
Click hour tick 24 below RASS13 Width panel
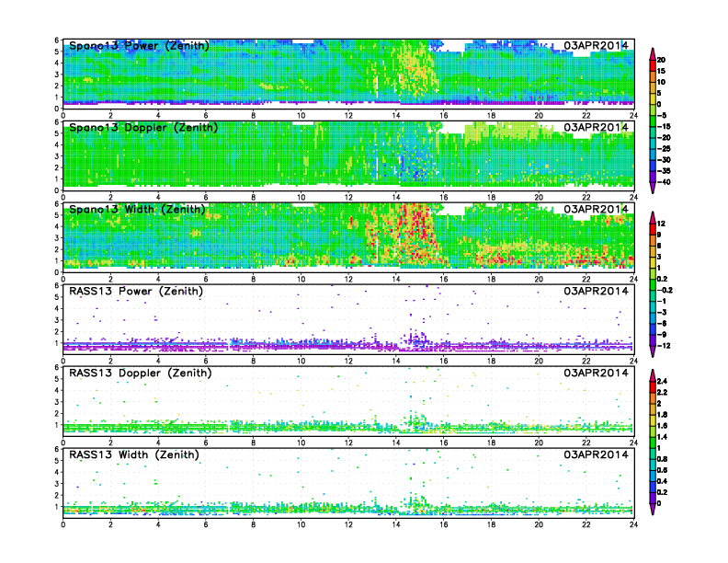click(x=633, y=524)
